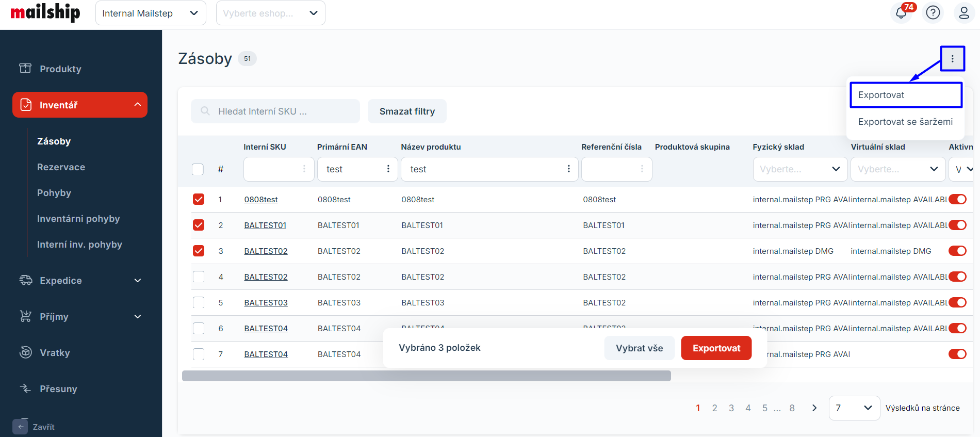Select Exportovat se šaržemi menu option

(905, 122)
